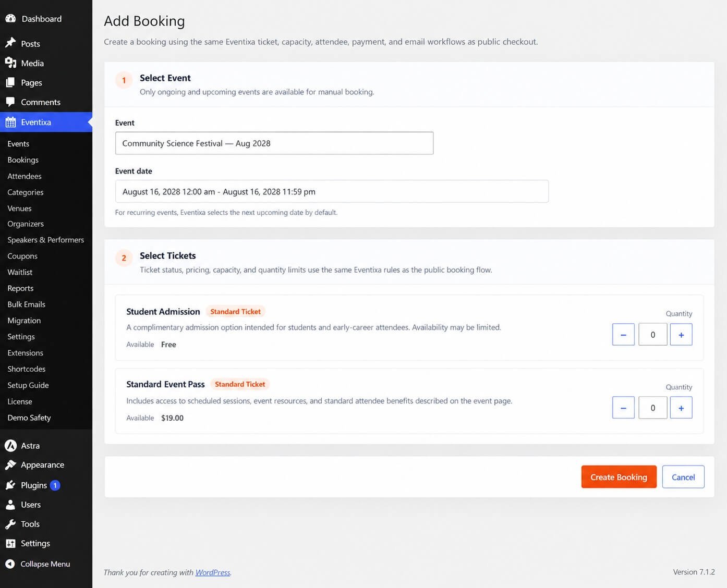This screenshot has height=588, width=727.
Task: Click the Standard Event Pass quantity field
Action: (652, 408)
